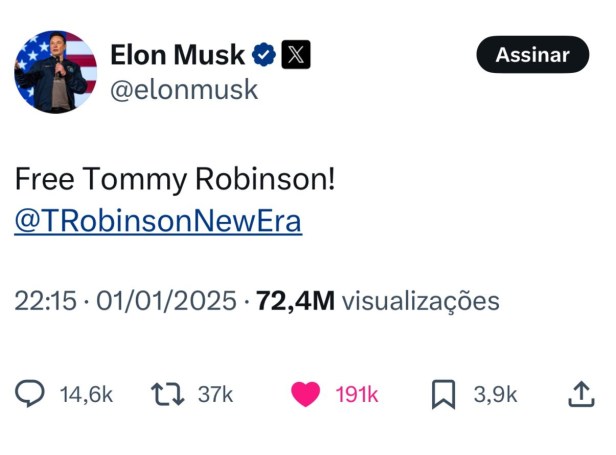Click the blue verified checkmark badge
616x455 pixels.
coord(263,55)
